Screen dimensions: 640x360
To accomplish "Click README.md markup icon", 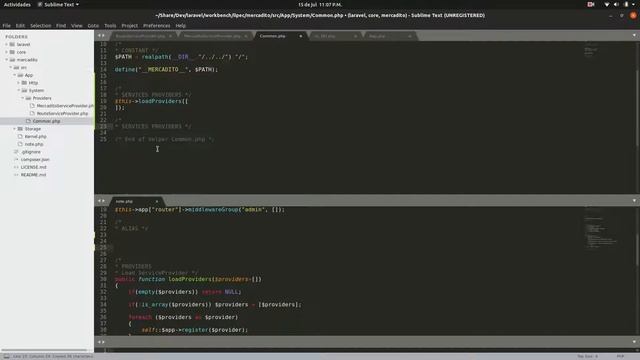I will point(16,175).
